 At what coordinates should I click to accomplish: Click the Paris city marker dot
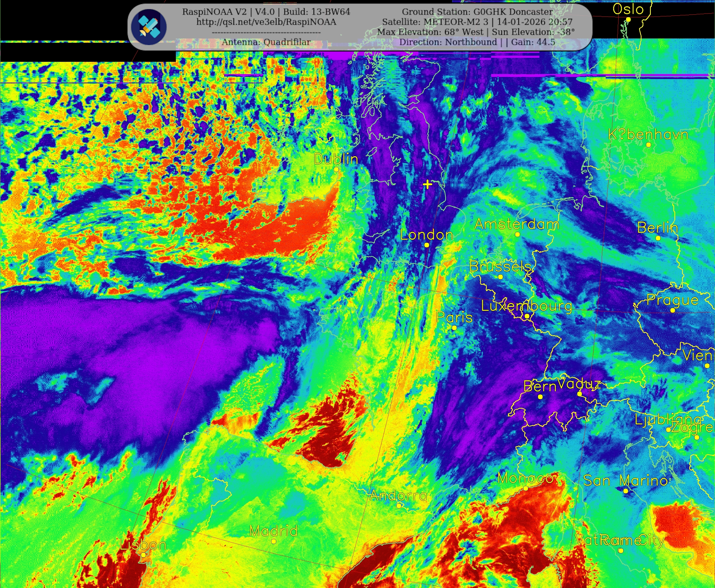(x=454, y=328)
